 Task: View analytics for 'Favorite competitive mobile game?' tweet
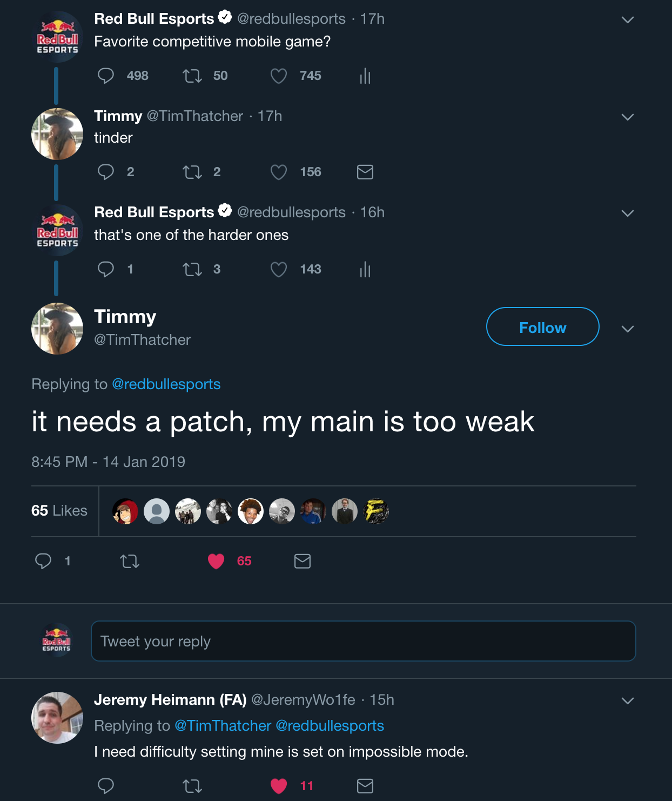(365, 76)
